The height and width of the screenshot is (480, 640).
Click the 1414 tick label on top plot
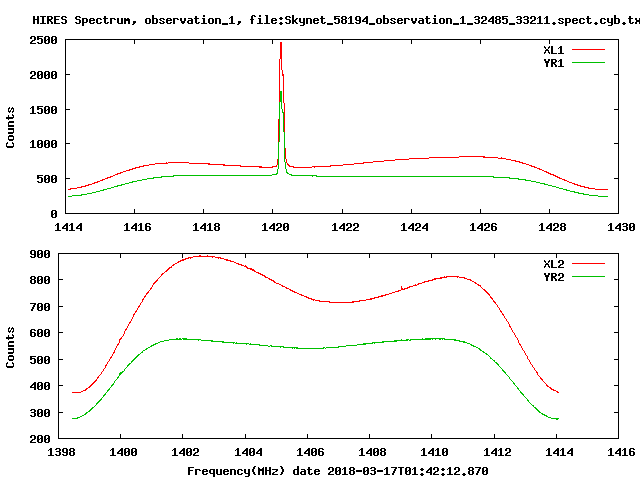point(68,227)
